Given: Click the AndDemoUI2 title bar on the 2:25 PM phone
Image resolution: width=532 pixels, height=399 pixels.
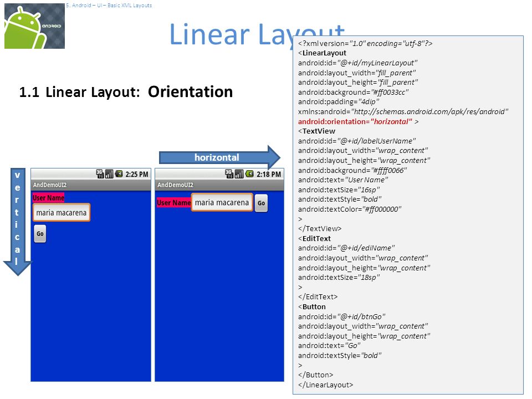Looking at the screenshot, I should (91, 185).
